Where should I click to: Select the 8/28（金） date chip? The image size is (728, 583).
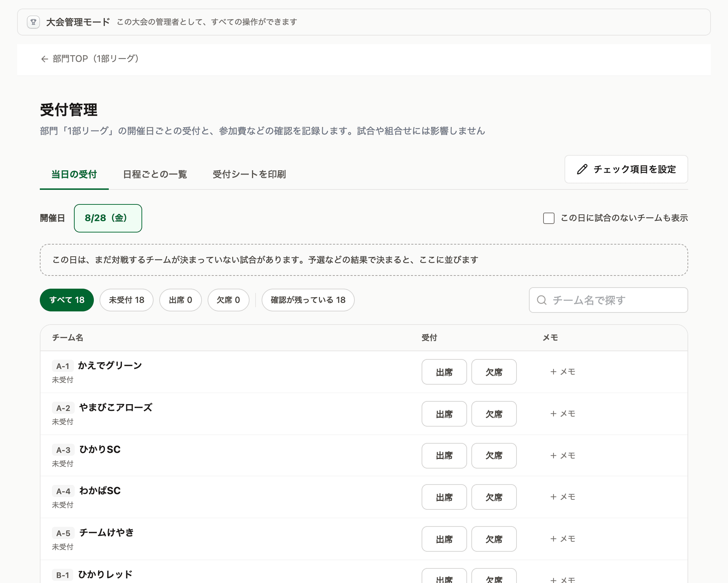(x=108, y=218)
